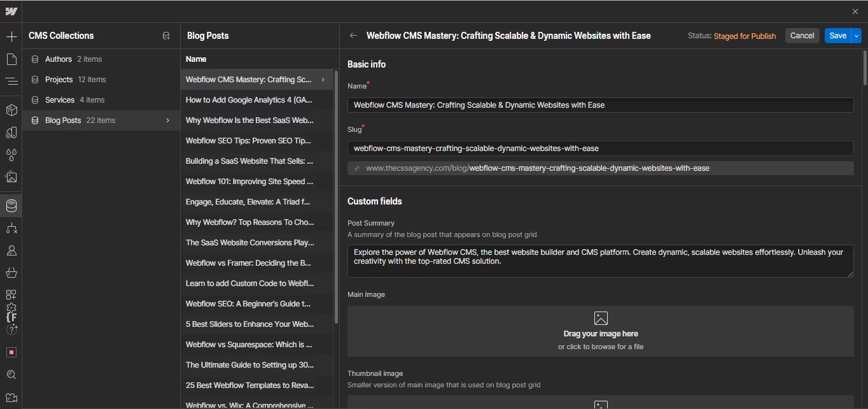Click the Authors collection database icon

click(x=35, y=59)
